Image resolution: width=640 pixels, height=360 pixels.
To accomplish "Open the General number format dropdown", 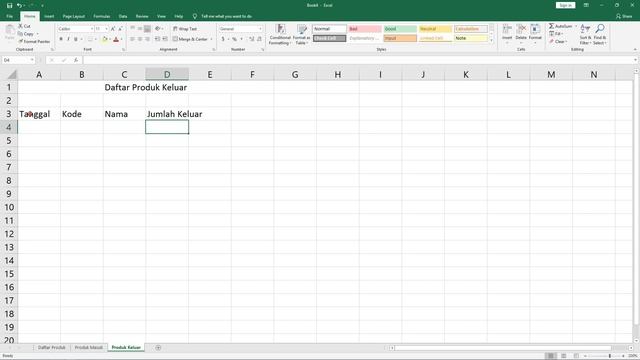I will (x=260, y=29).
